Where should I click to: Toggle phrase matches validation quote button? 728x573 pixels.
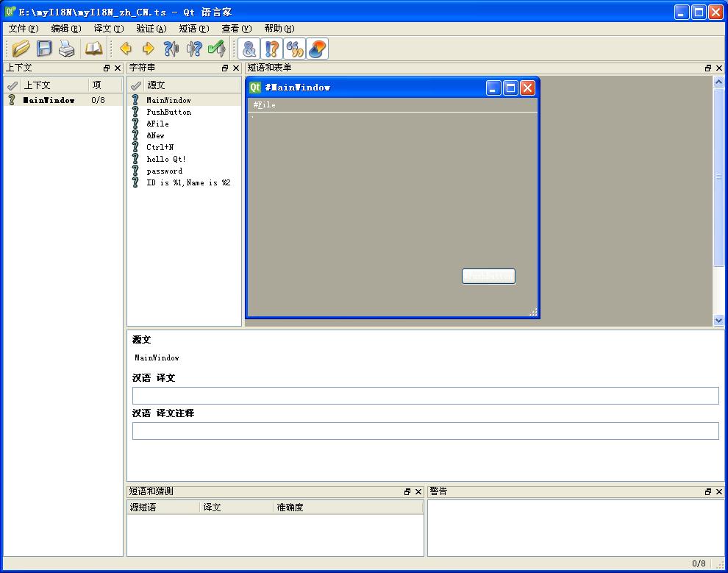click(x=295, y=49)
